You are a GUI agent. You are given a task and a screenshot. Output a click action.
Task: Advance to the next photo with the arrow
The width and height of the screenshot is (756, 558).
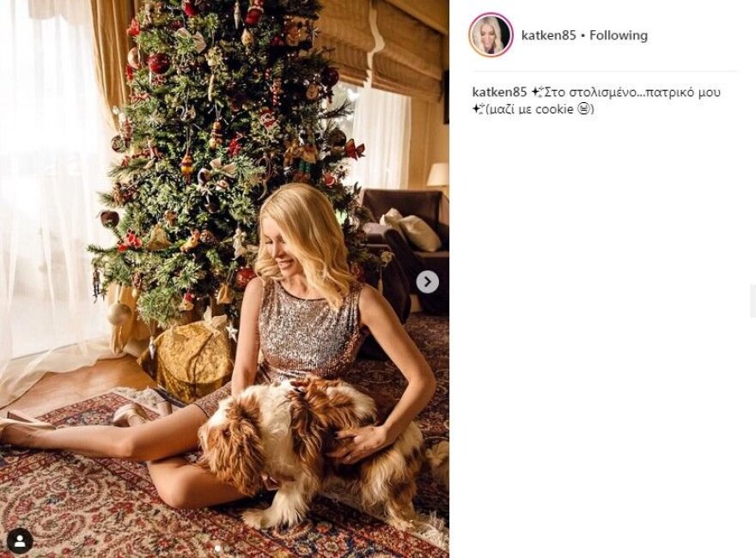(427, 282)
